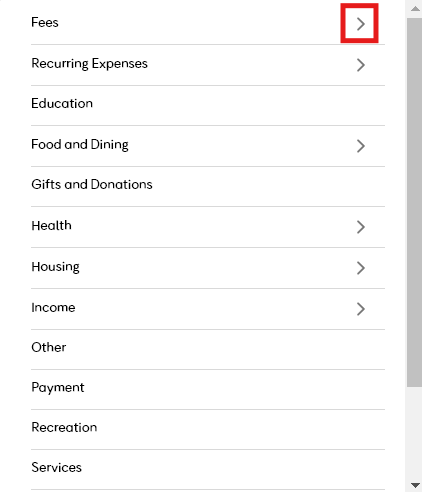Open Food and Dining chevron arrow
This screenshot has height=492, width=422.
(x=360, y=146)
